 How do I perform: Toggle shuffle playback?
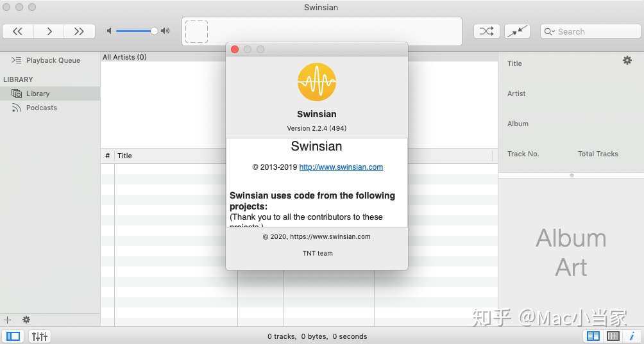pyautogui.click(x=487, y=31)
